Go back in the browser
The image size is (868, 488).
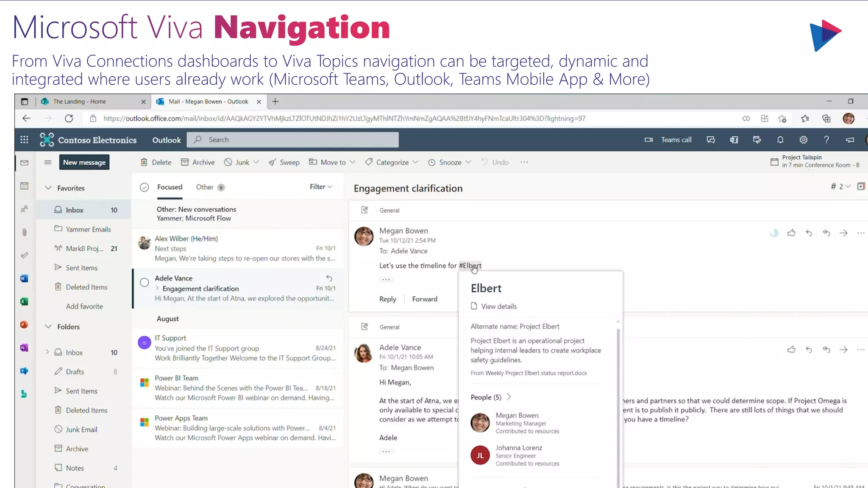(26, 119)
